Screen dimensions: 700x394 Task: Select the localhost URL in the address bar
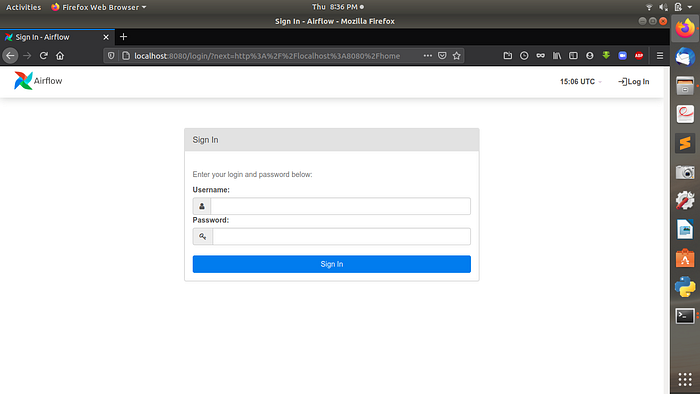(x=267, y=56)
